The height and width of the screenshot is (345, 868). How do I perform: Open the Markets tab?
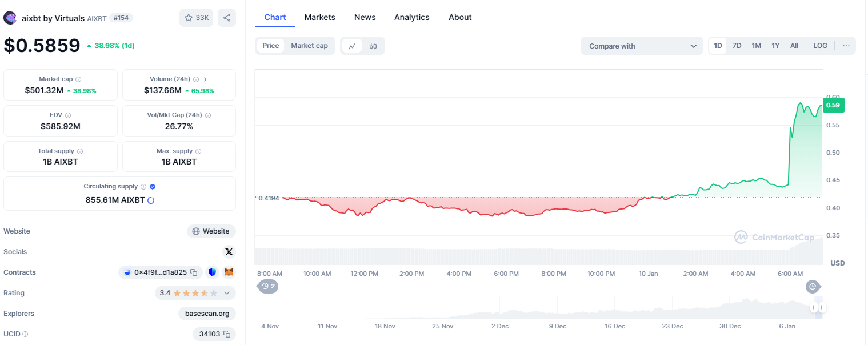point(319,17)
